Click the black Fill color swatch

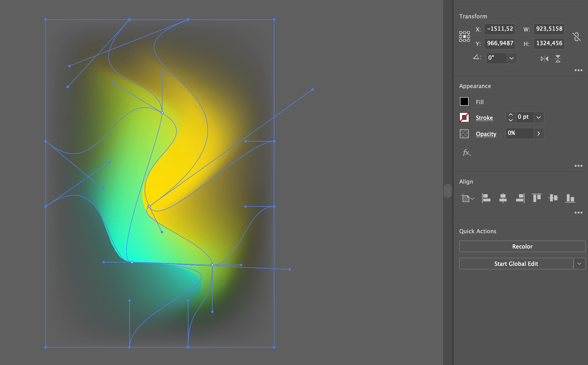click(464, 102)
